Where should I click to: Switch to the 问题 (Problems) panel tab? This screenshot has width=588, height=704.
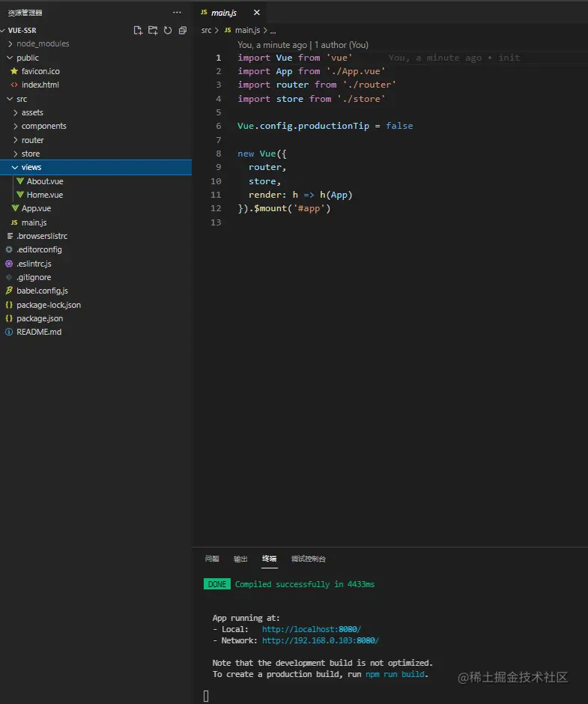(x=211, y=559)
